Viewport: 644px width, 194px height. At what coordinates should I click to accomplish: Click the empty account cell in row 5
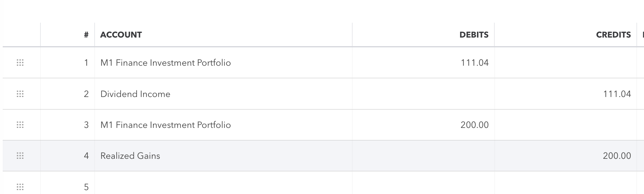222,187
